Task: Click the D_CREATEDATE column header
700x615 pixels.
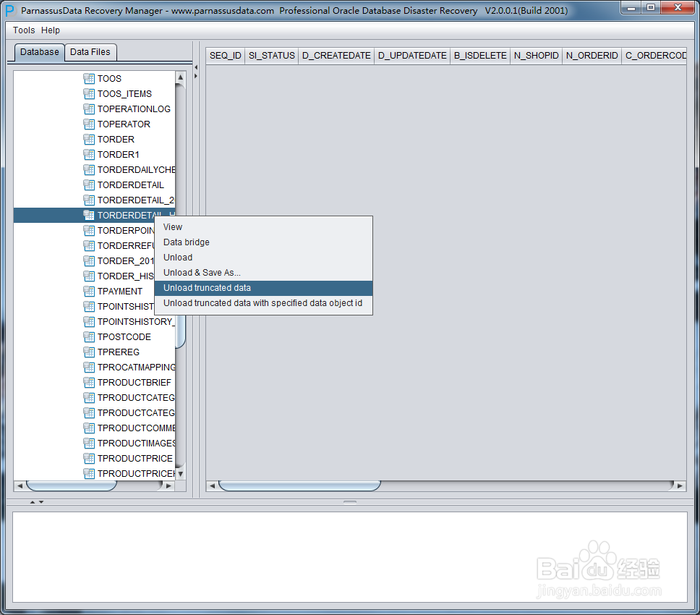Action: [336, 56]
